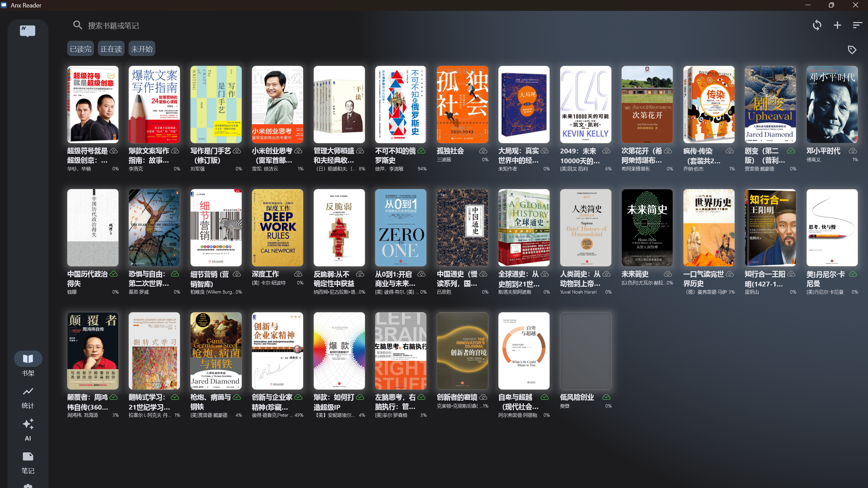Image resolution: width=868 pixels, height=488 pixels.
Task: Click author name 傅高义
Action: point(814,160)
